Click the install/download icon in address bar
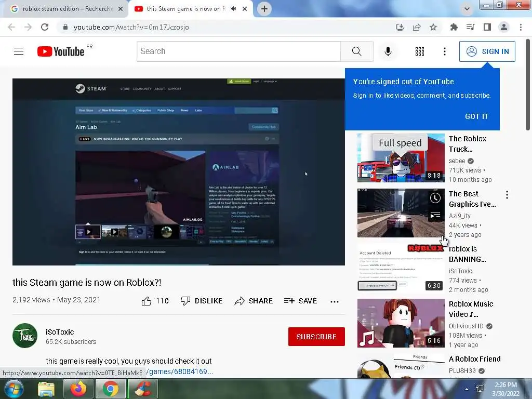532x399 pixels. pos(400,27)
